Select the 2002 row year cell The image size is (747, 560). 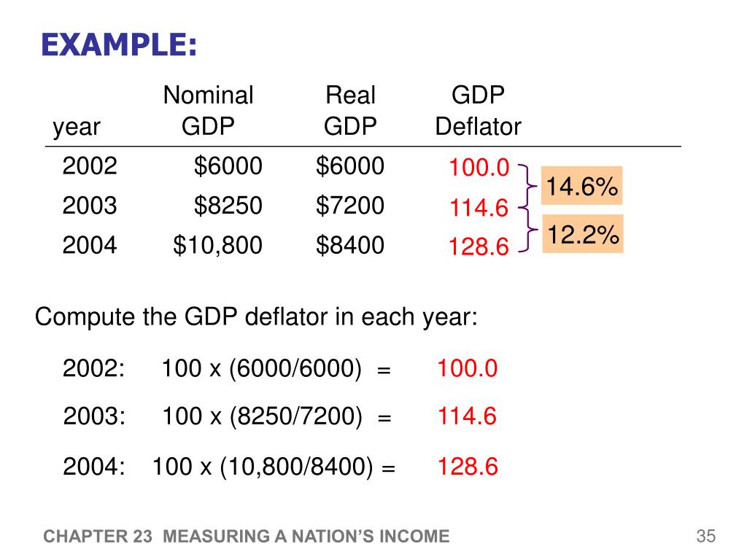[90, 167]
